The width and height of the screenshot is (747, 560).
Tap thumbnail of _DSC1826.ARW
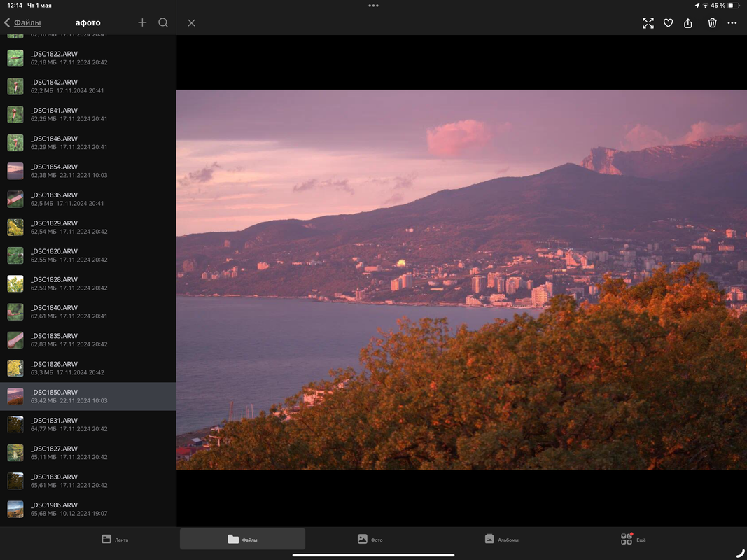click(x=15, y=368)
